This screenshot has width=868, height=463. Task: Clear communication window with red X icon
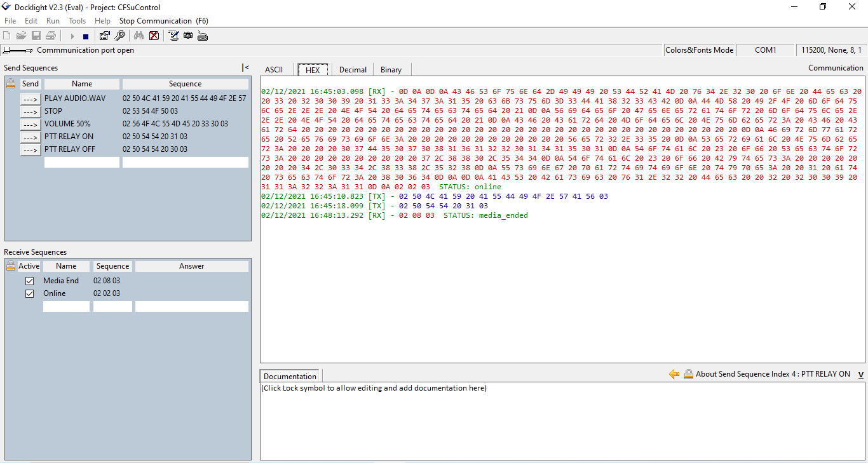click(x=154, y=36)
